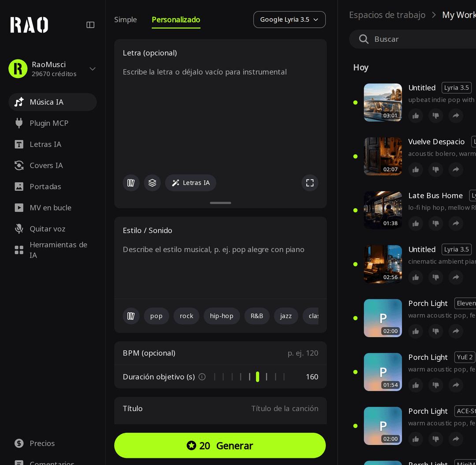
Task: Click the Letras IA magic wand button
Action: coord(190,183)
